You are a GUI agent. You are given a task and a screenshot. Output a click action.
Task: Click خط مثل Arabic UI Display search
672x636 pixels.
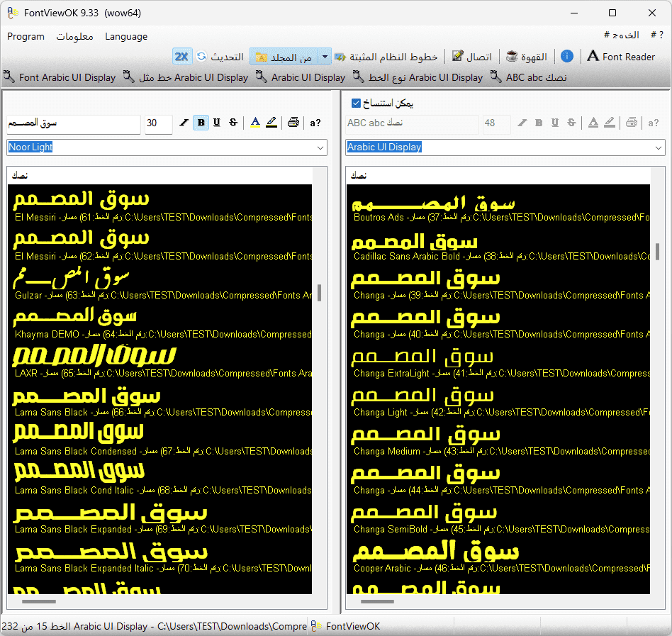186,77
